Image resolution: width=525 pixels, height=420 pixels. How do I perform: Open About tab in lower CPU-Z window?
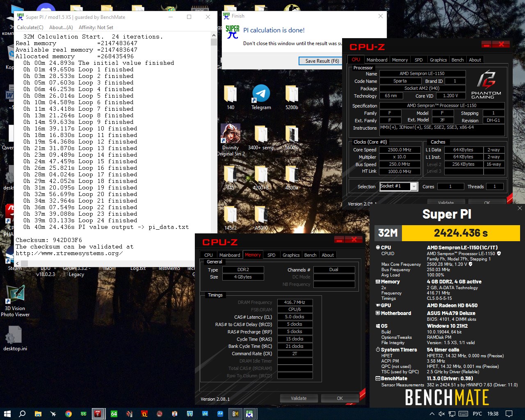[x=328, y=255]
